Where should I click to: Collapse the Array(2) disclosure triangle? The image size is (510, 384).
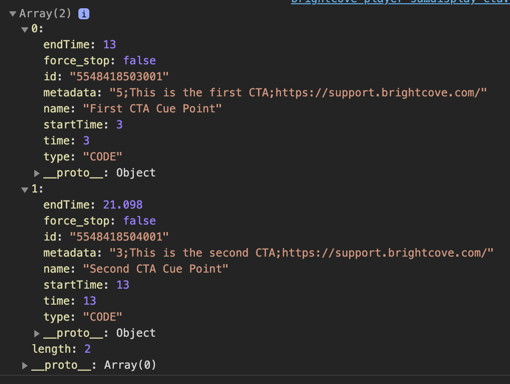coord(13,14)
